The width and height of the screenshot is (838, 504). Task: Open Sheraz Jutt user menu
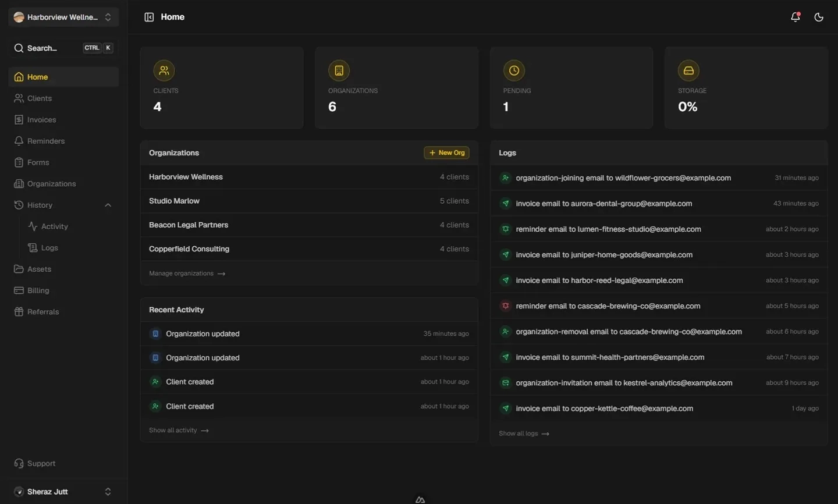point(63,492)
